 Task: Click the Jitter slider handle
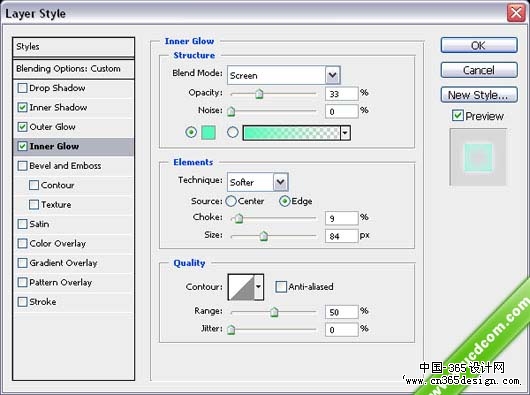pos(231,329)
